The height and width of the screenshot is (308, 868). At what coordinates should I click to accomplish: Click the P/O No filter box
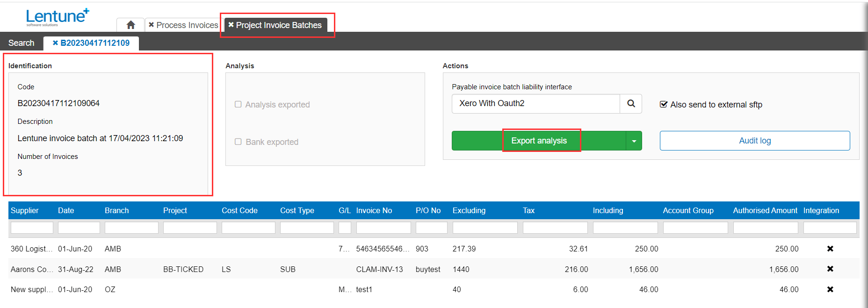pyautogui.click(x=432, y=228)
